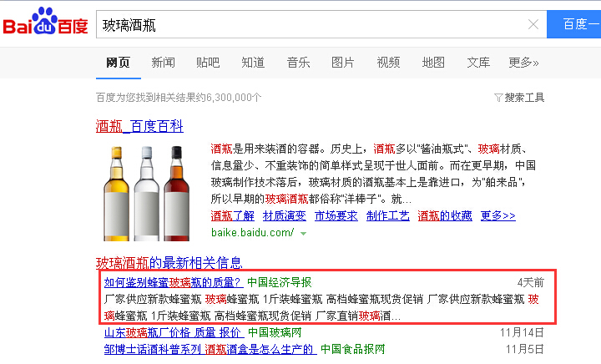Open the 文库 tab

(x=478, y=63)
